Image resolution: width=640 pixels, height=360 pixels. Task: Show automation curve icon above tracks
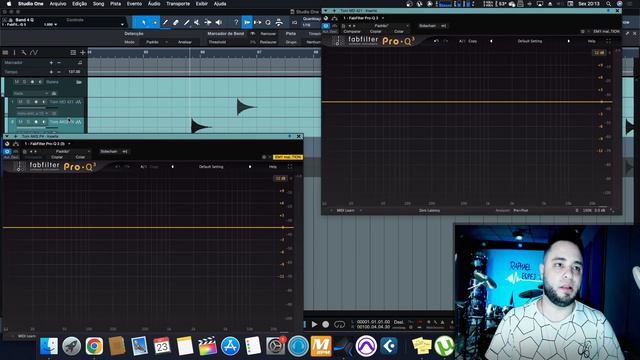[x=34, y=53]
